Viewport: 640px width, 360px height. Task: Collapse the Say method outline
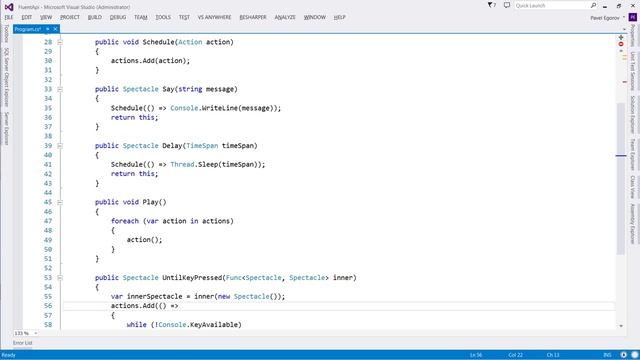point(60,89)
